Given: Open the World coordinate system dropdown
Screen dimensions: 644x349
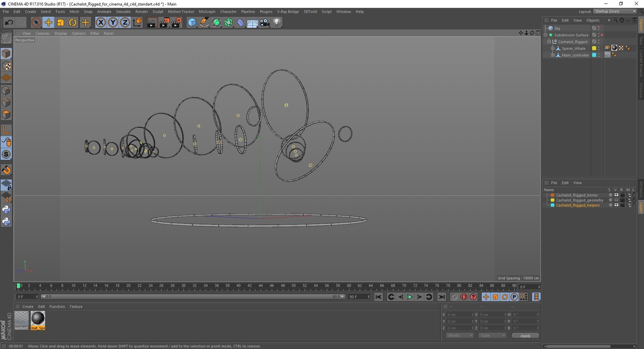Looking at the screenshot, I should pyautogui.click(x=459, y=336).
